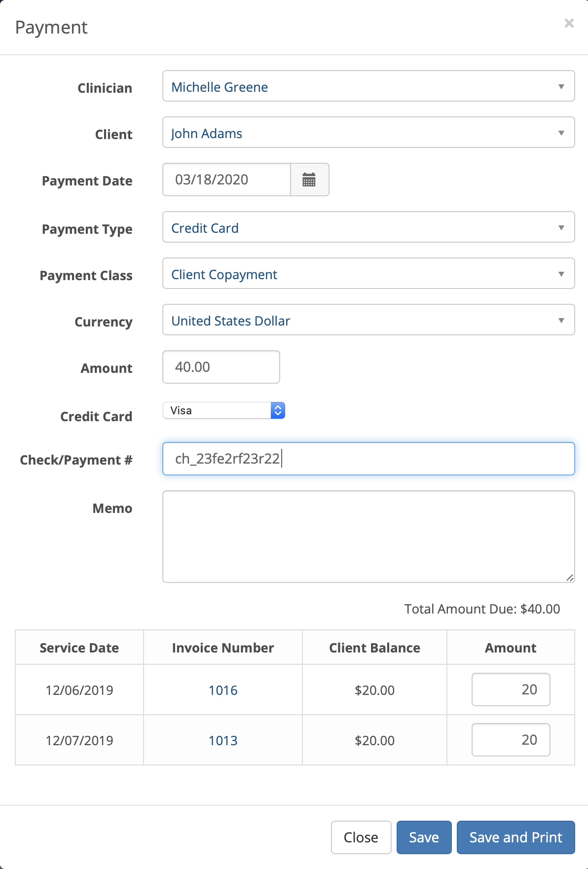Expand the Clinician dropdown
The image size is (588, 869).
click(368, 86)
